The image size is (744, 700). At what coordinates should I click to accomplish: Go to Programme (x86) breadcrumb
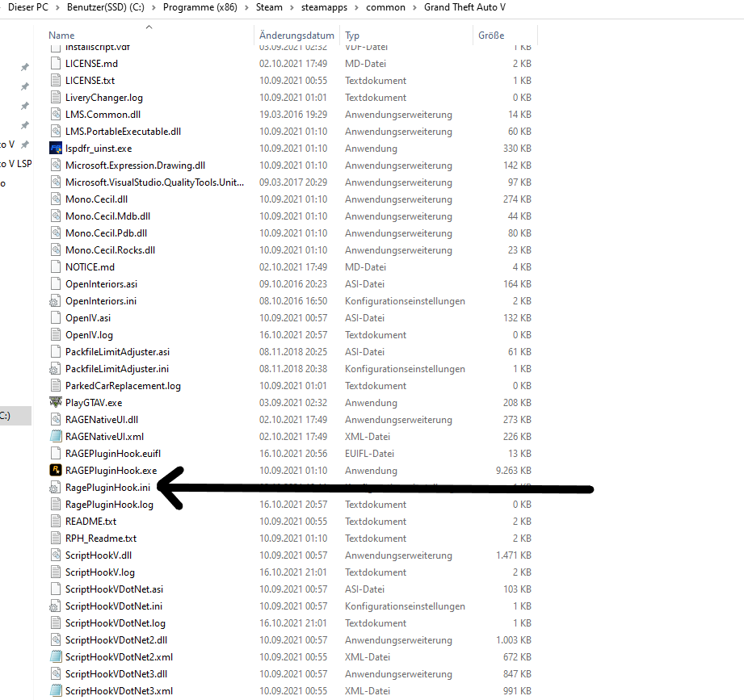pyautogui.click(x=200, y=7)
